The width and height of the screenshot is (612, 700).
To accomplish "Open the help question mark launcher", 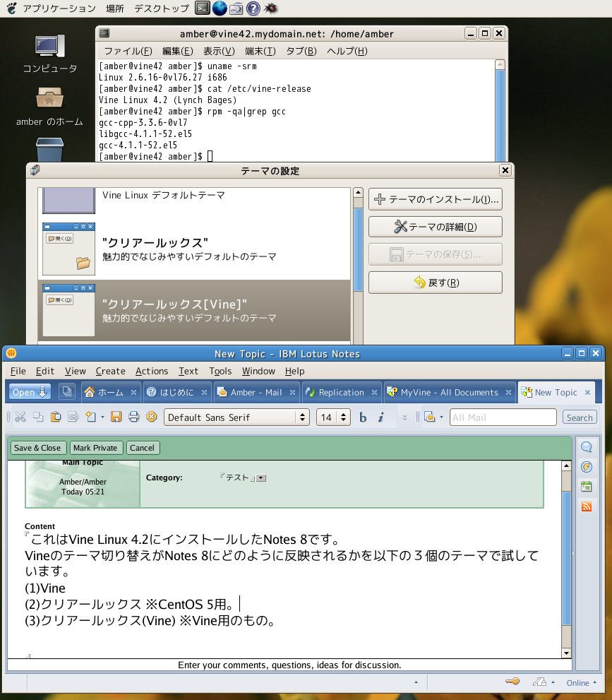I will tap(253, 8).
